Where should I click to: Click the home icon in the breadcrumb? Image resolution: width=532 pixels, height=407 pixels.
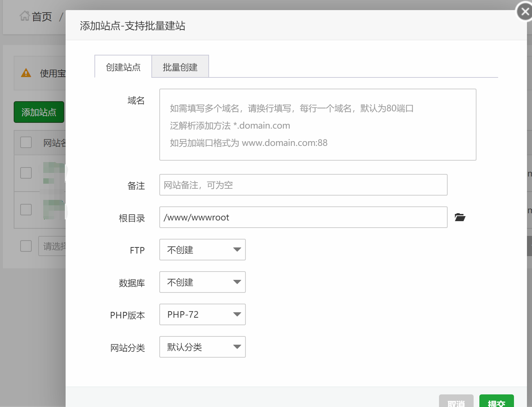click(x=24, y=16)
